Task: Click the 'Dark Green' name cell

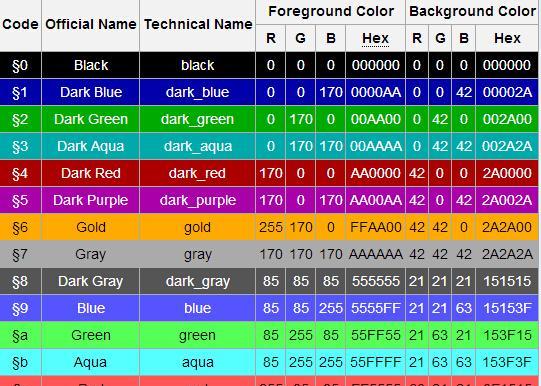Action: [x=91, y=119]
